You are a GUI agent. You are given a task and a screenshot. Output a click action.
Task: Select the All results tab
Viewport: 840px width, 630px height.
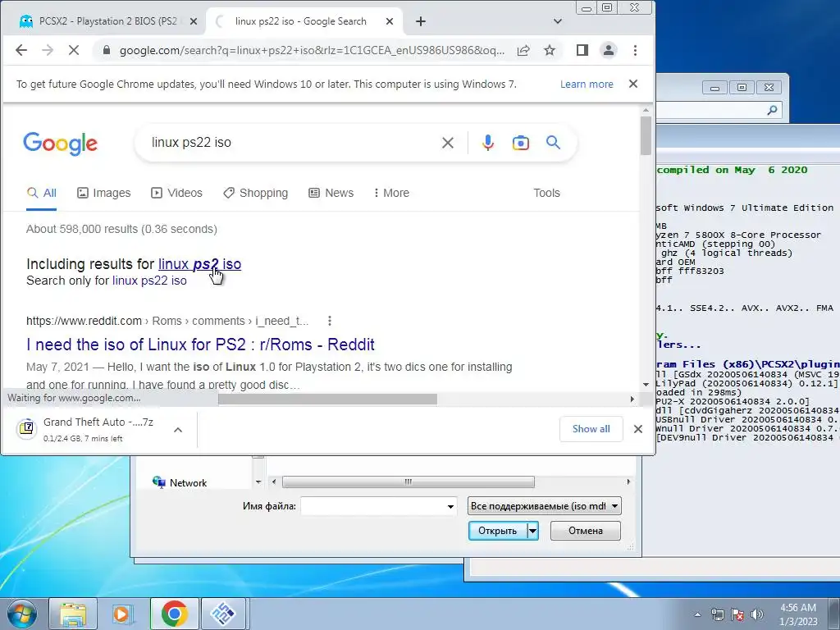click(x=42, y=193)
